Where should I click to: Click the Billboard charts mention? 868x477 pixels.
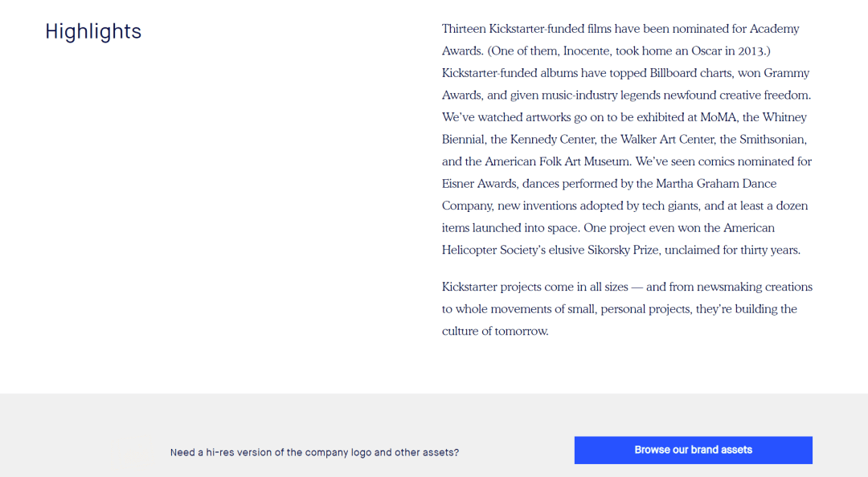(x=690, y=73)
